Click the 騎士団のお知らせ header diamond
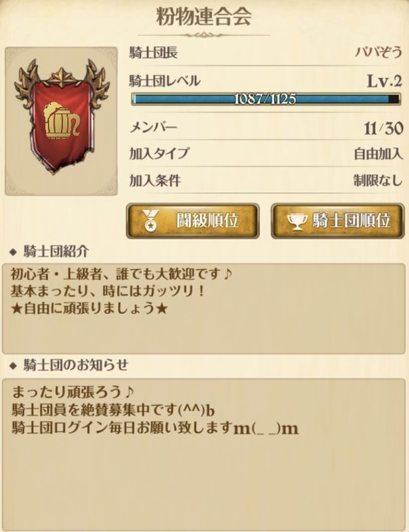Screen dimensions: 409x532 click(x=13, y=366)
